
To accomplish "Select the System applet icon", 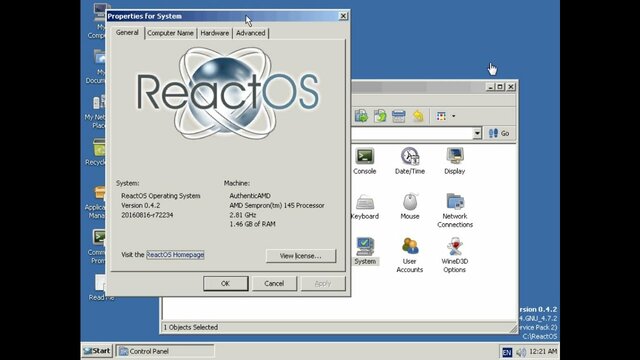I will click(364, 251).
